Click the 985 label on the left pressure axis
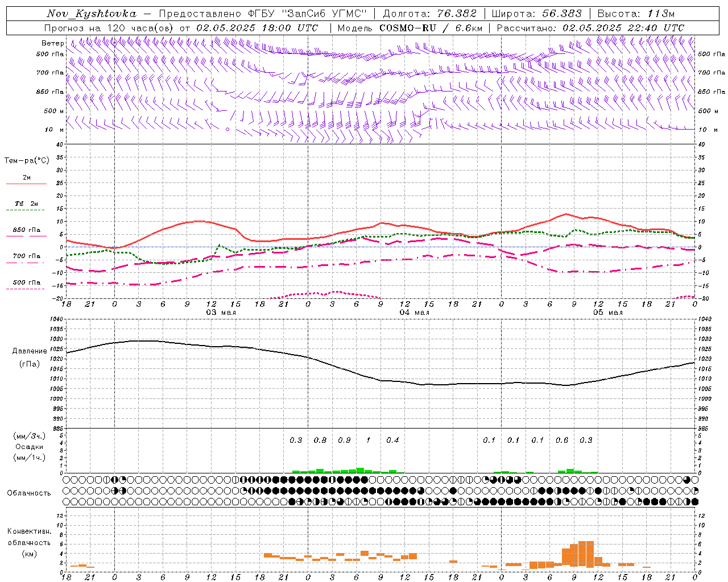 point(57,429)
